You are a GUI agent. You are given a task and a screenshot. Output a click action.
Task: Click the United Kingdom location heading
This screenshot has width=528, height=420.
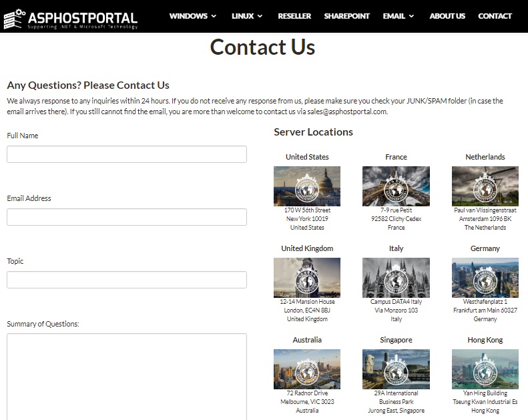point(307,248)
